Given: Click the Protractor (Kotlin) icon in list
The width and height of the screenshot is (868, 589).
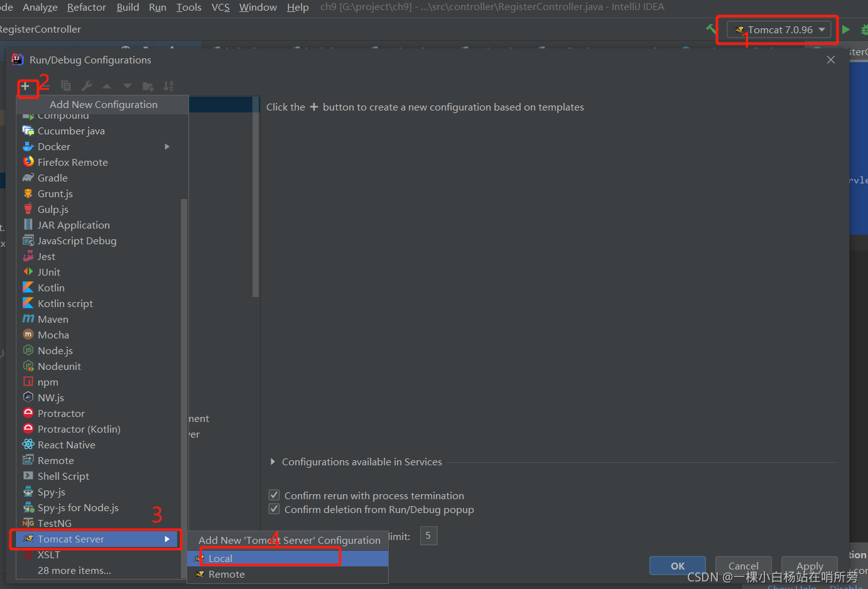Looking at the screenshot, I should (x=28, y=429).
